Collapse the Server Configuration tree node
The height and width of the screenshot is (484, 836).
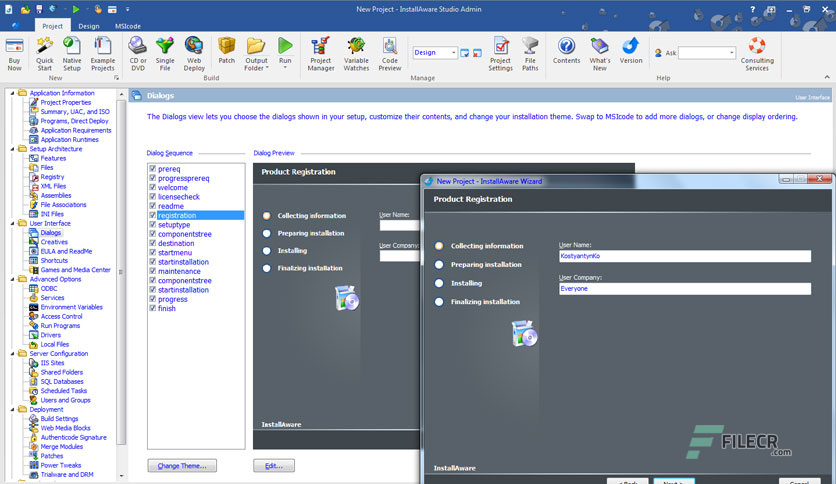point(12,353)
